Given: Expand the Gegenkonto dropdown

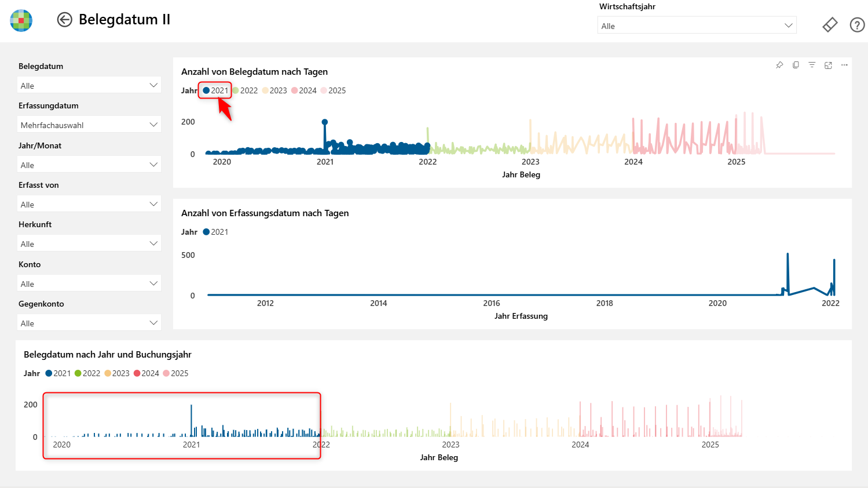Looking at the screenshot, I should pos(89,323).
